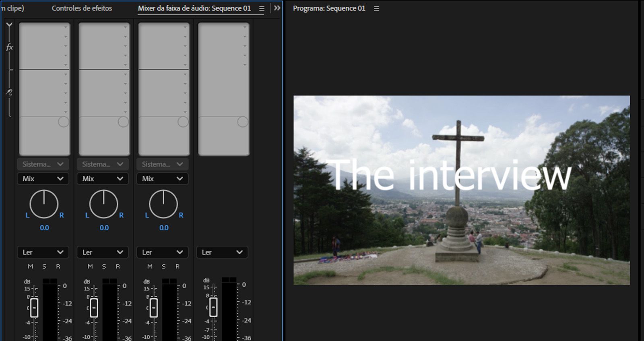The image size is (644, 341).
Task: Click first track's right pan R label
Action: point(62,215)
